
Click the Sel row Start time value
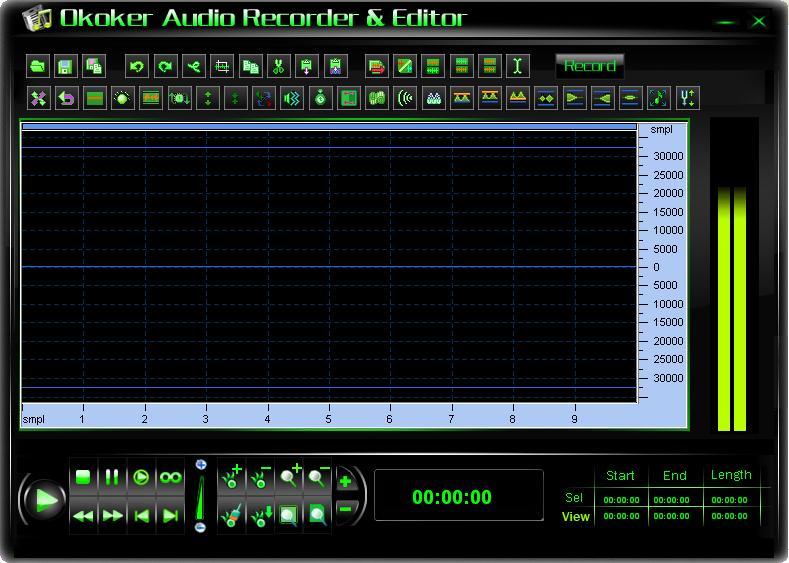[x=621, y=500]
